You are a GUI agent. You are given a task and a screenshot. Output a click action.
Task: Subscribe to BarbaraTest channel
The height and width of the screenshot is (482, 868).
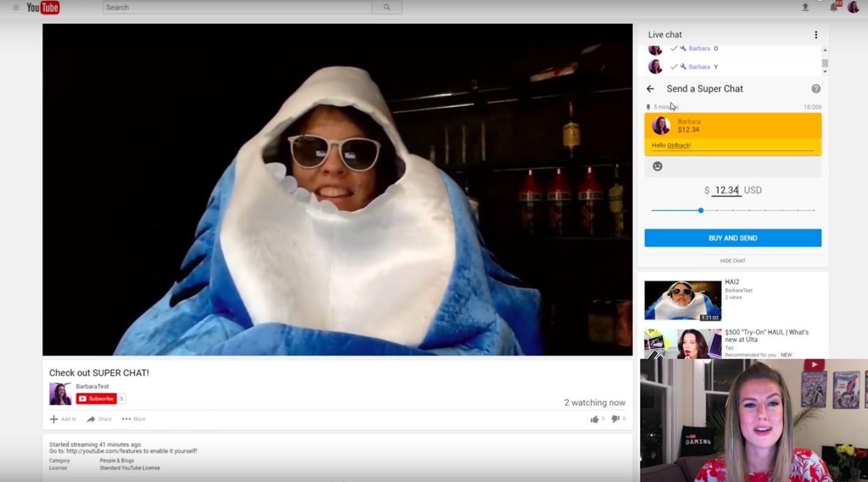[x=97, y=399]
